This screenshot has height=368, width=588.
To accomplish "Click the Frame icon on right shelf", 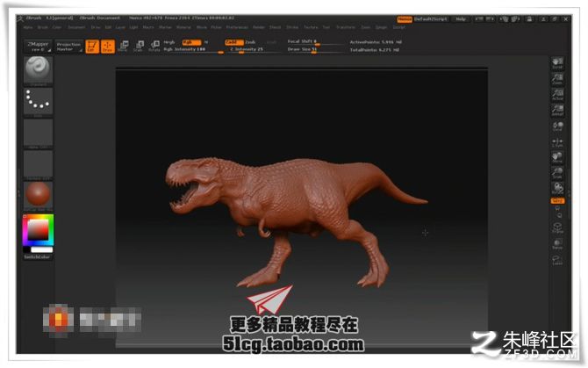I will [x=557, y=227].
